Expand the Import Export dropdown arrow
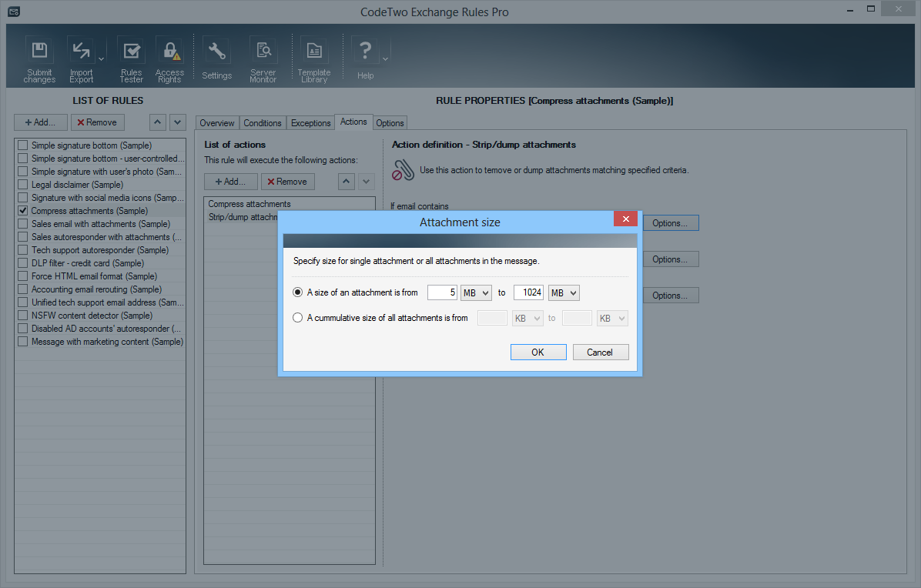This screenshot has width=921, height=588. (x=102, y=58)
